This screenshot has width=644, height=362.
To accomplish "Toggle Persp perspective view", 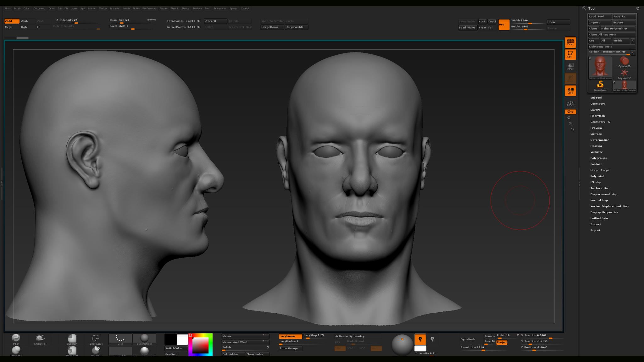I will click(x=570, y=42).
